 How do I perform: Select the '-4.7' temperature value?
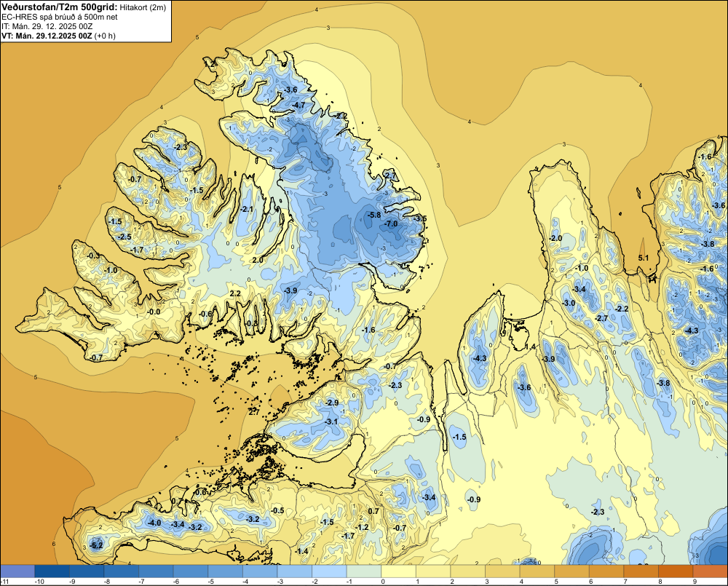298,105
